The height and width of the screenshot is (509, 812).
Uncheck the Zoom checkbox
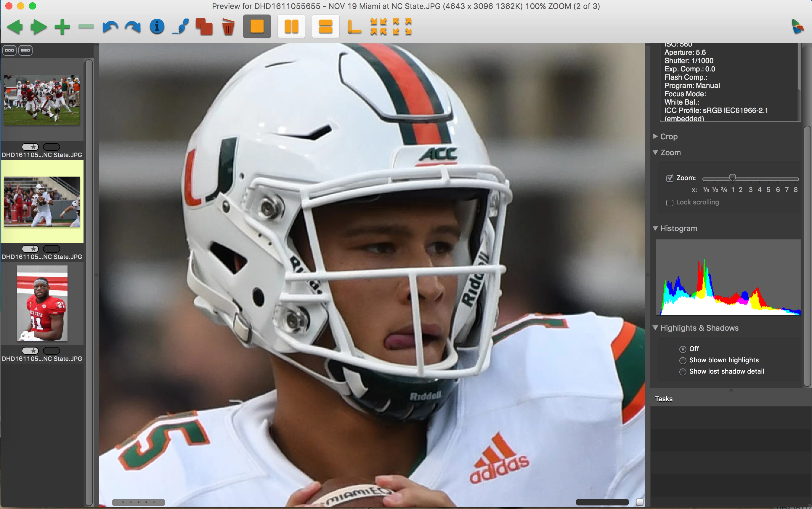(669, 178)
